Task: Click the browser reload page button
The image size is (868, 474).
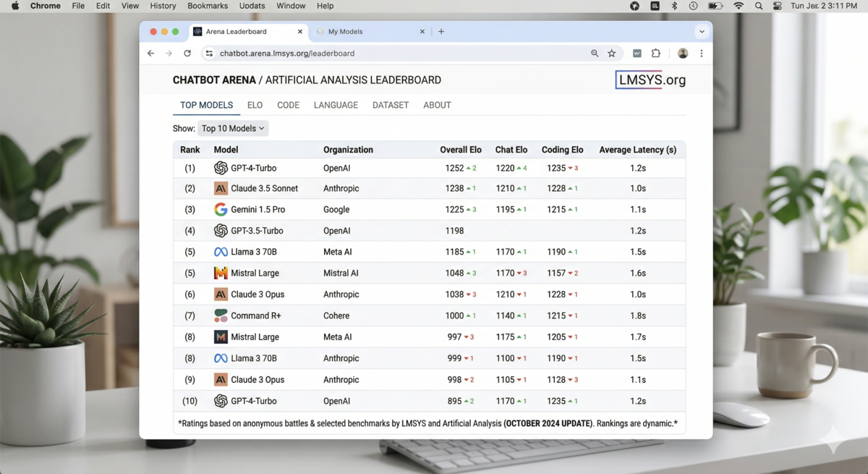Action: pos(187,54)
